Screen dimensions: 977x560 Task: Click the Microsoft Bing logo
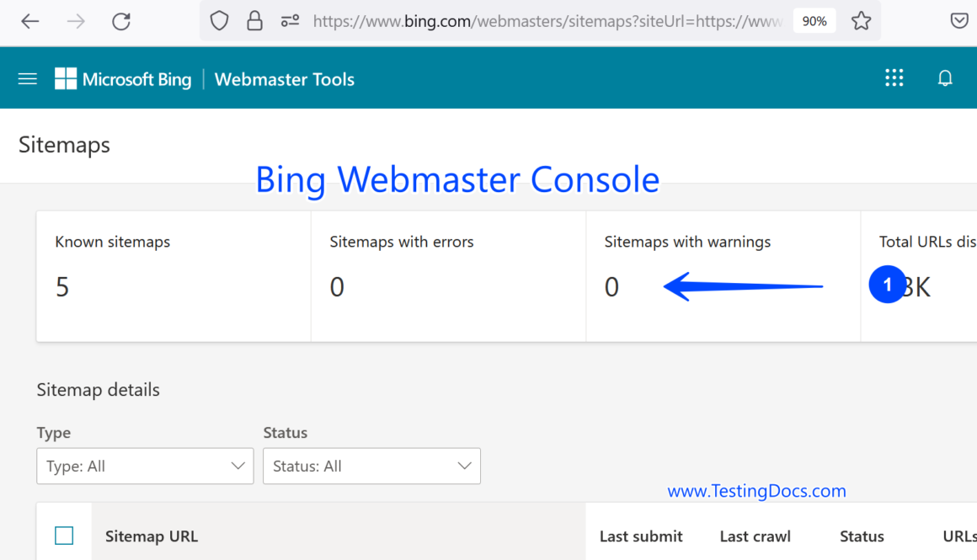(x=123, y=79)
